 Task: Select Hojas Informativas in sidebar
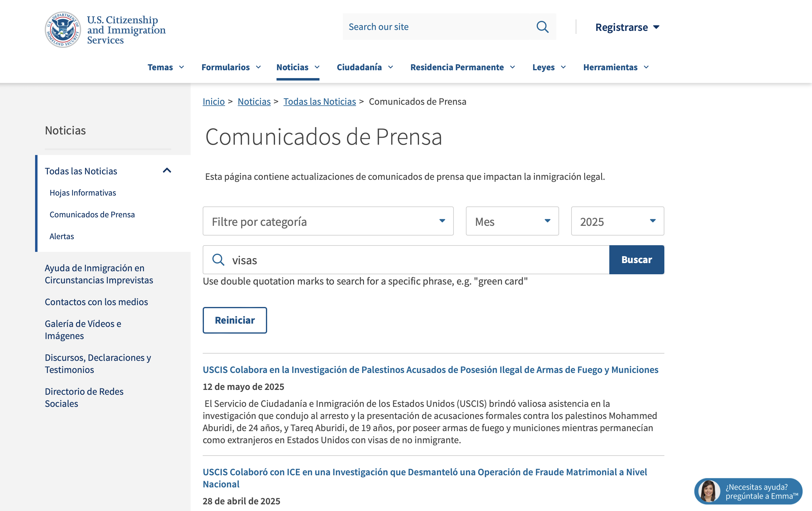click(83, 193)
